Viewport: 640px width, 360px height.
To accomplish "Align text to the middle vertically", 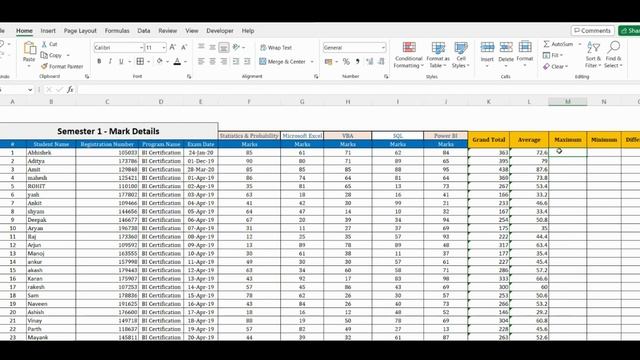I will coord(212,47).
